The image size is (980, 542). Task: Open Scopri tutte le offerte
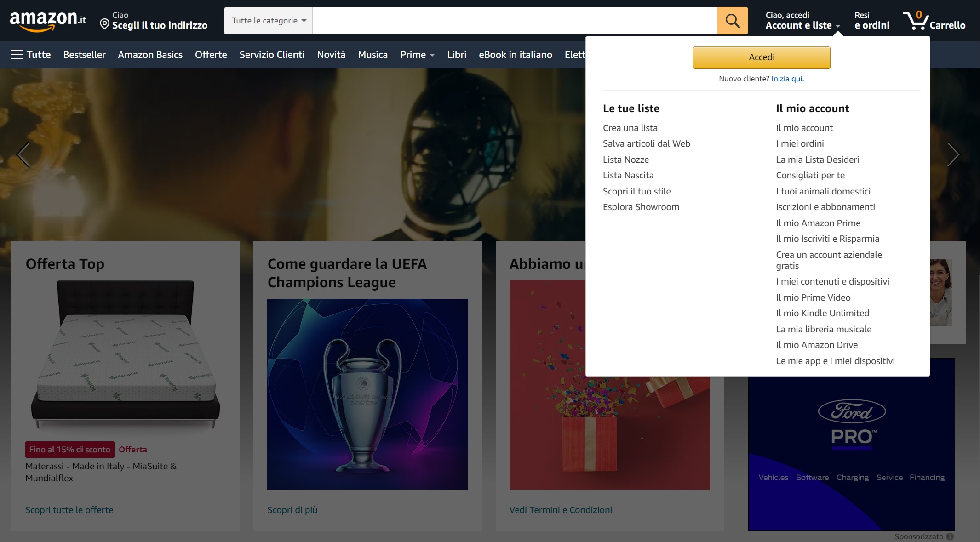point(69,509)
